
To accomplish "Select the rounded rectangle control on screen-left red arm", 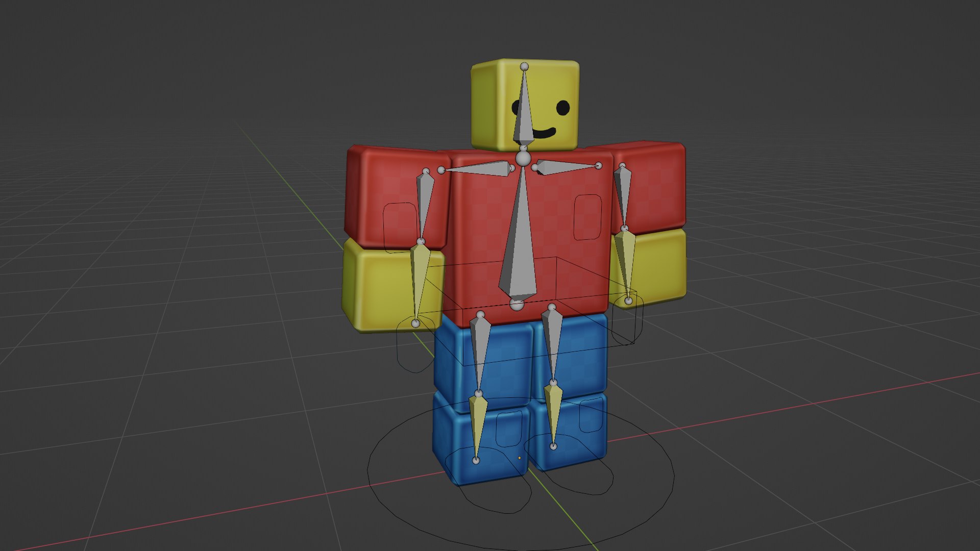I will point(400,228).
